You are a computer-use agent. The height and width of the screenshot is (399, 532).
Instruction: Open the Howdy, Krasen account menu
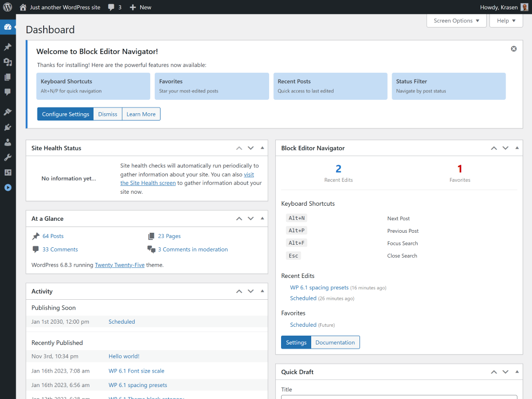point(504,7)
